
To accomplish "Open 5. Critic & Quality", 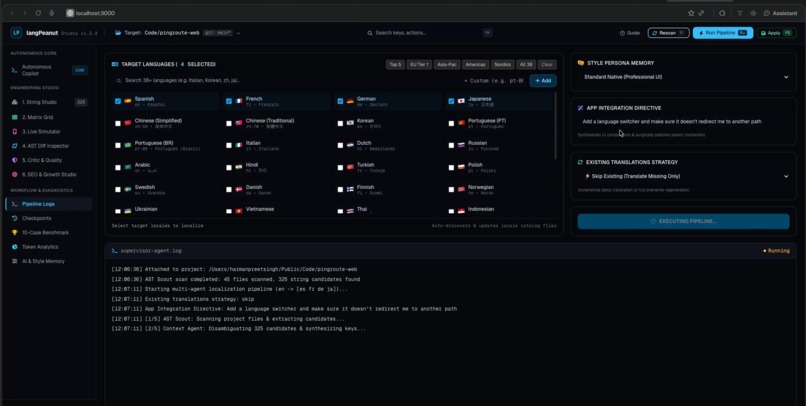I will pos(49,160).
